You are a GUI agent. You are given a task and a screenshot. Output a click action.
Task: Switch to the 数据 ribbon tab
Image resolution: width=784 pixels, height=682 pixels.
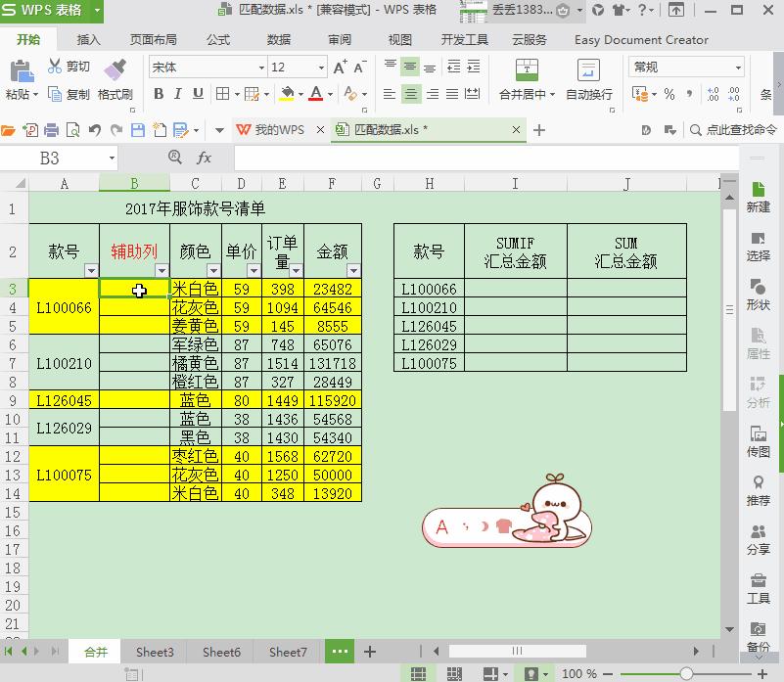tap(278, 40)
